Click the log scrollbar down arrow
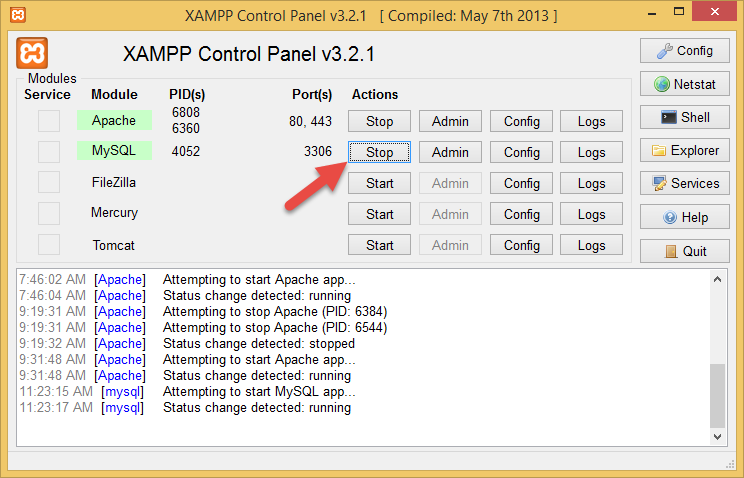Image resolution: width=744 pixels, height=478 pixels. pyautogui.click(x=717, y=437)
